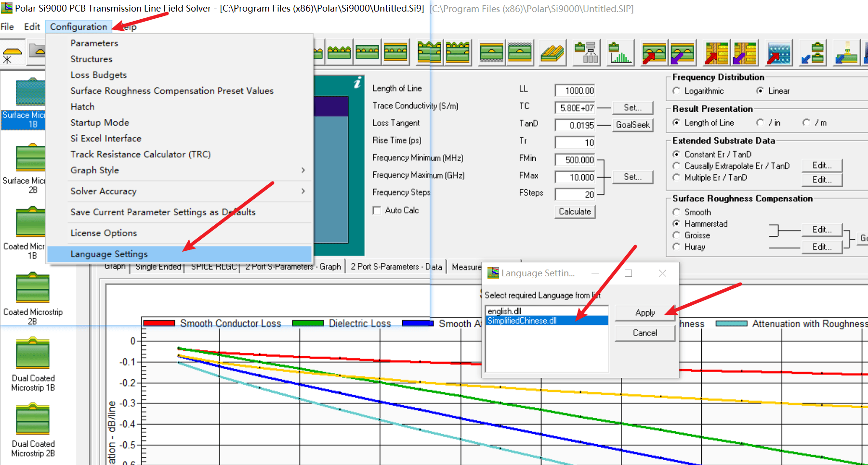Switch to 2 Port S-Parameters - Data tab
This screenshot has width=868, height=465.
396,267
